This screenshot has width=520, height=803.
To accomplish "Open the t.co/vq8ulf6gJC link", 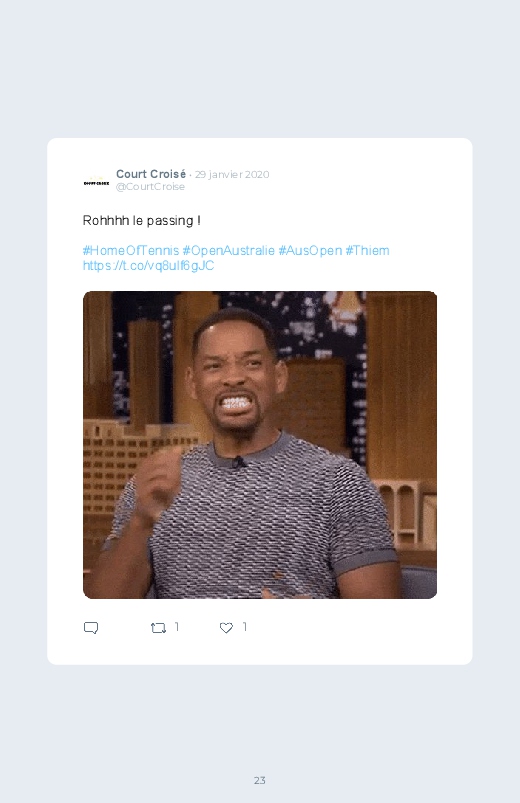I will pyautogui.click(x=149, y=266).
